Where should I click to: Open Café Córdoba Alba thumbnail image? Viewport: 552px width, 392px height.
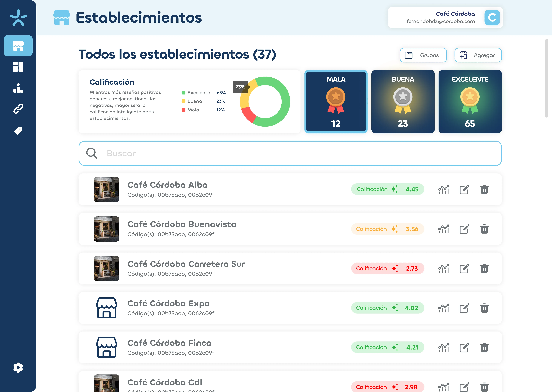[x=106, y=189]
